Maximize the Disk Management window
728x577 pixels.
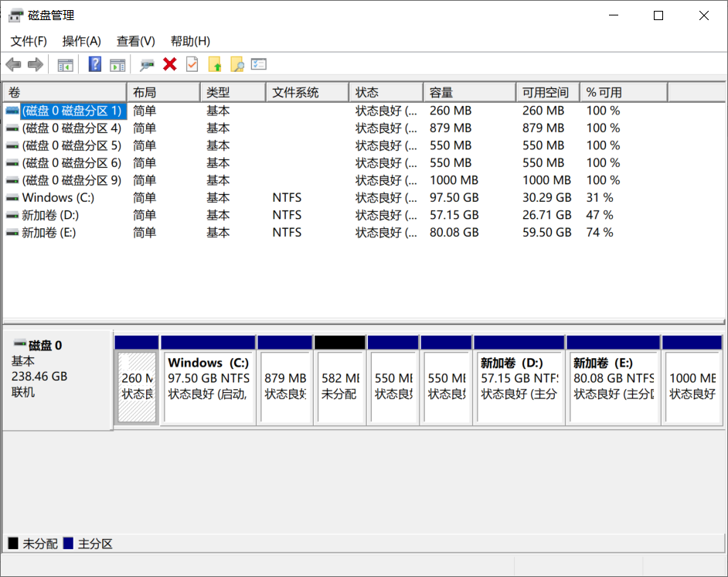click(x=658, y=15)
